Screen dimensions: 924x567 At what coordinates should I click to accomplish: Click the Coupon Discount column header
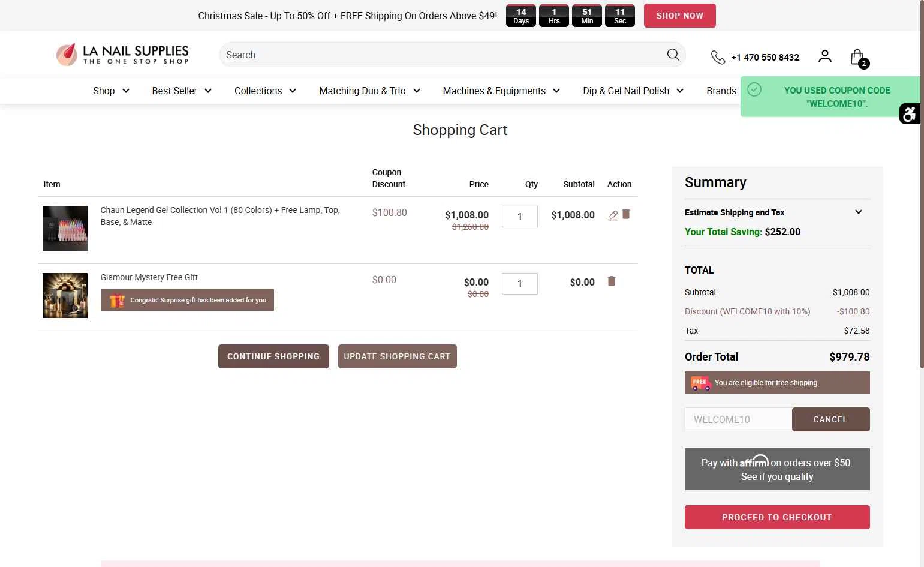point(389,178)
